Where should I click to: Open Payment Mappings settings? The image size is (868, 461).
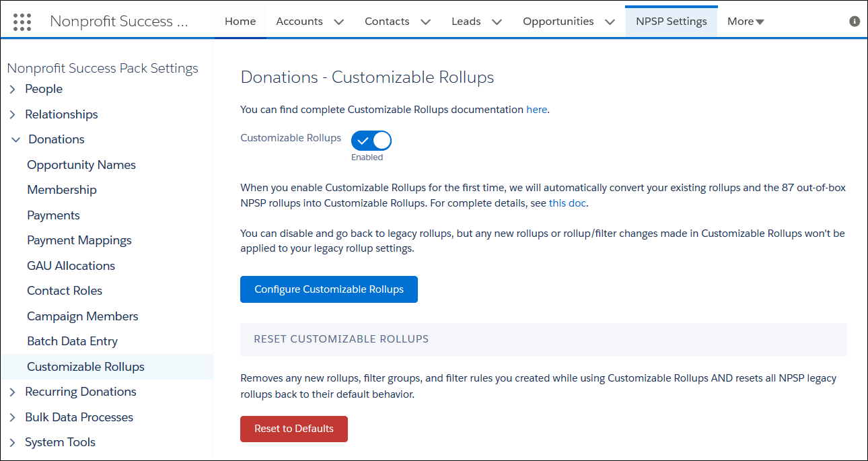(79, 240)
